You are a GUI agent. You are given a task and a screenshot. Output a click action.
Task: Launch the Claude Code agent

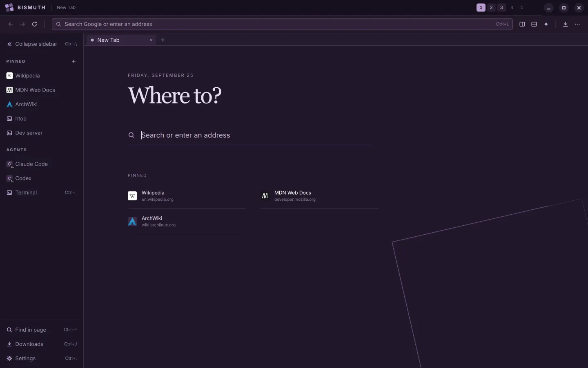coord(42,164)
